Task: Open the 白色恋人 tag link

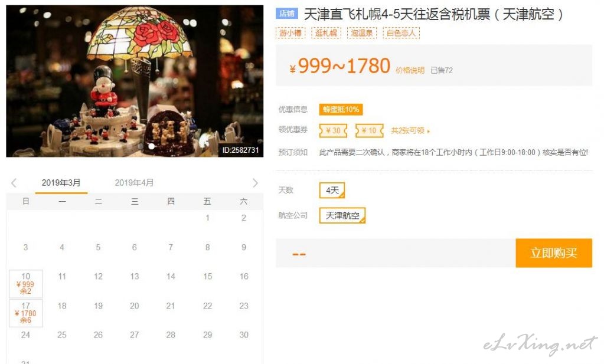Action: tap(401, 33)
